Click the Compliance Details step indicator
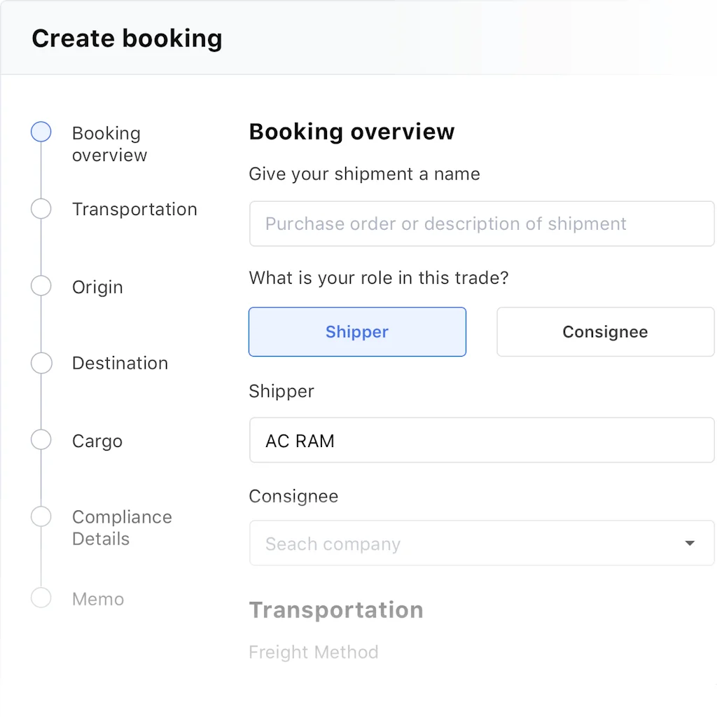Image resolution: width=717 pixels, height=728 pixels. (41, 516)
